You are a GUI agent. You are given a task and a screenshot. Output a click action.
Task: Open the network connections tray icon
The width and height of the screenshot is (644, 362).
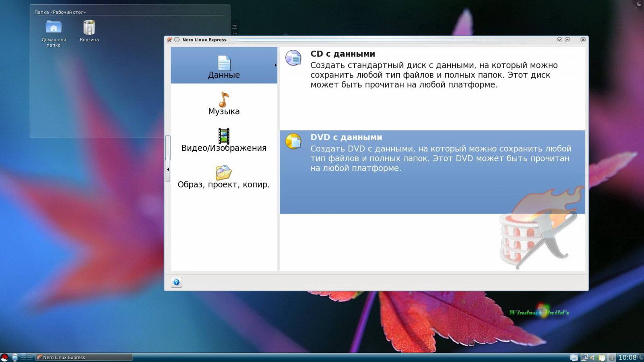(584, 357)
